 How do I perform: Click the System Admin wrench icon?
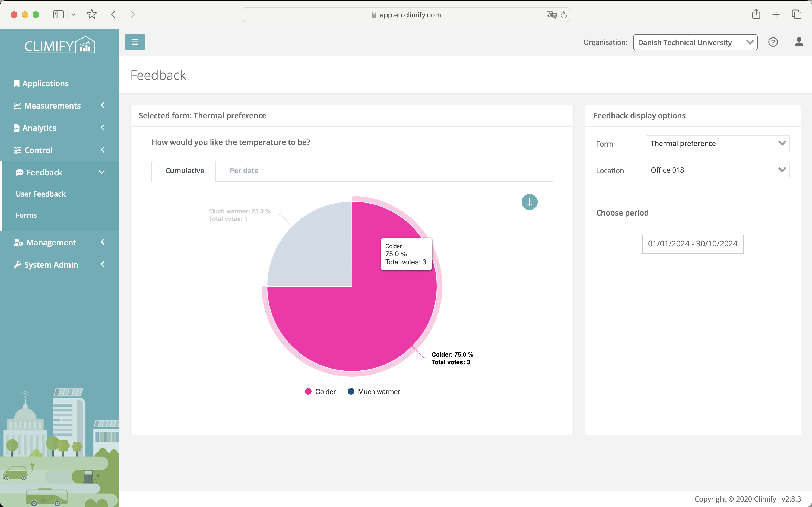(17, 265)
